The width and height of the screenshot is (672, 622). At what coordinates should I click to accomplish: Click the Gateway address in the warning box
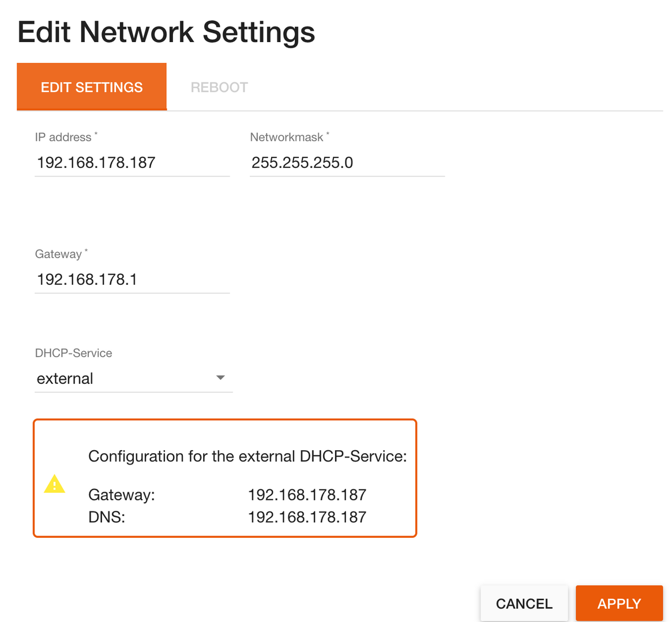tap(307, 495)
